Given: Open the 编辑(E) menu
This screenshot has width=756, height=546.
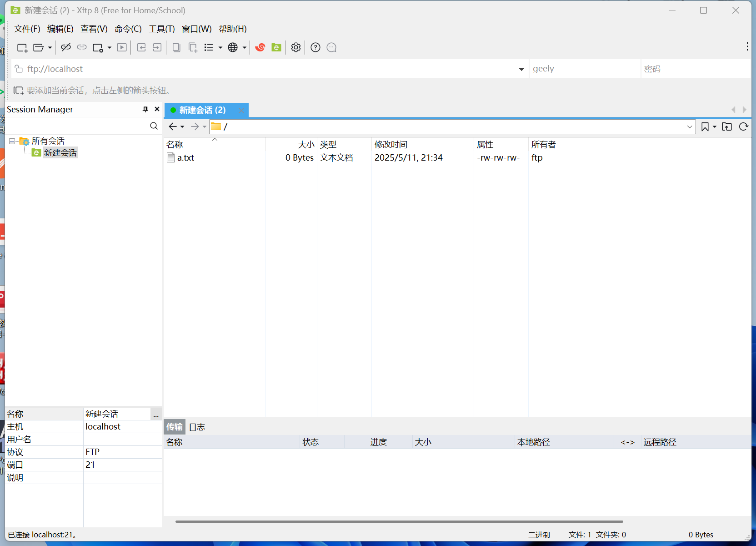Looking at the screenshot, I should pyautogui.click(x=60, y=29).
